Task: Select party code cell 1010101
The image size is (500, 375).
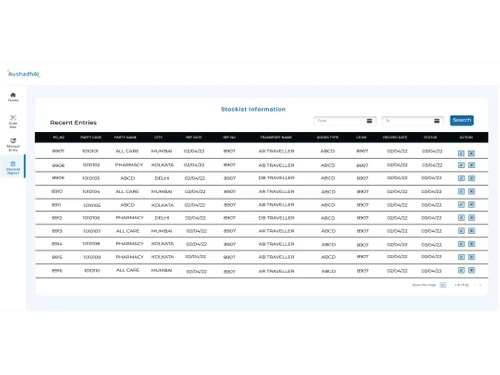Action: click(x=90, y=151)
